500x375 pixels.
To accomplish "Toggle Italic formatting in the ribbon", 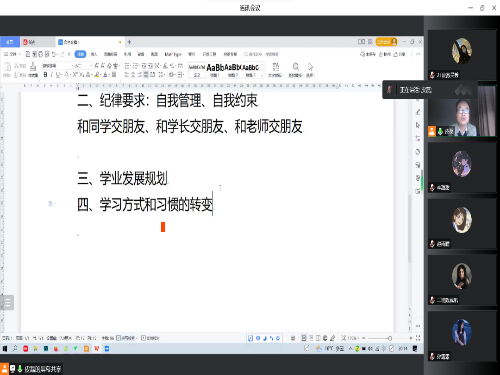I will 52,75.
